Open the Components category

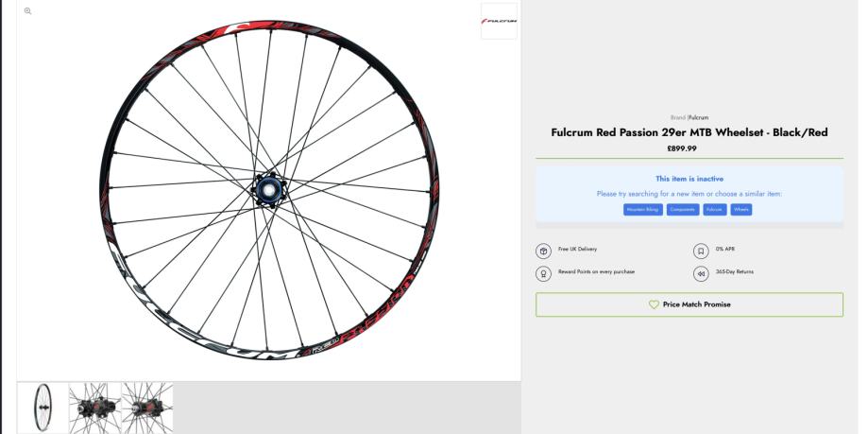683,209
